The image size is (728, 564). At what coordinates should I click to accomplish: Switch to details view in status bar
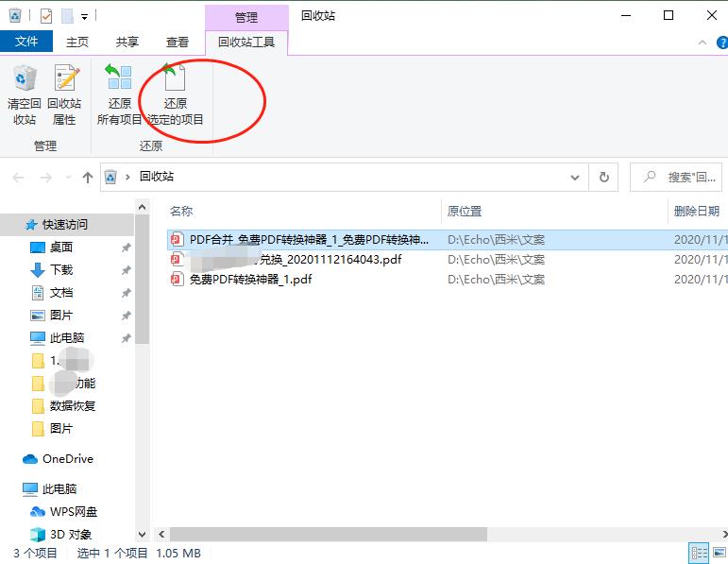tap(699, 554)
